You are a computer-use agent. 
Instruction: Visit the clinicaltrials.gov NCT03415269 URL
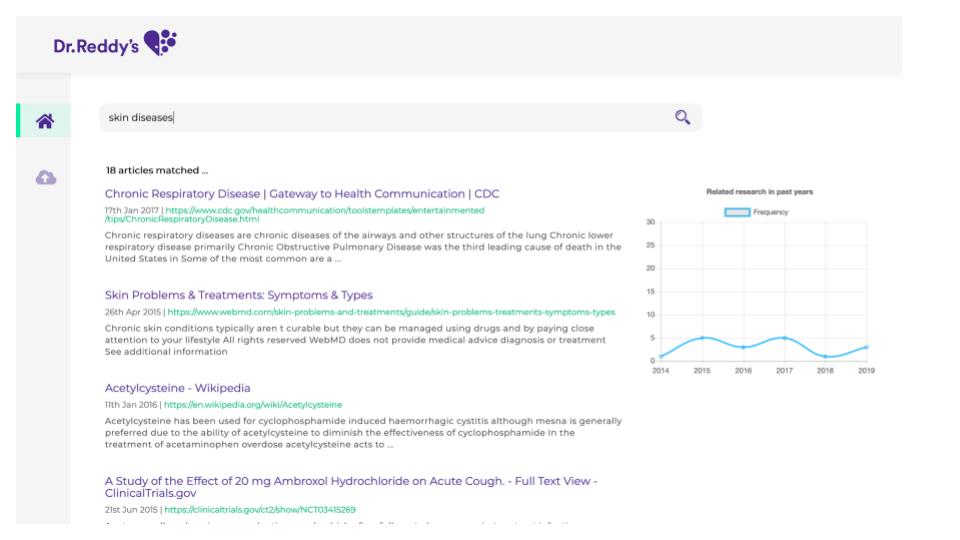coord(260,509)
